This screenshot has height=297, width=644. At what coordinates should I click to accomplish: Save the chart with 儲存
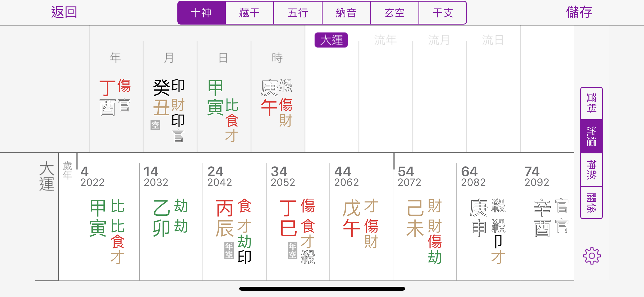point(579,12)
